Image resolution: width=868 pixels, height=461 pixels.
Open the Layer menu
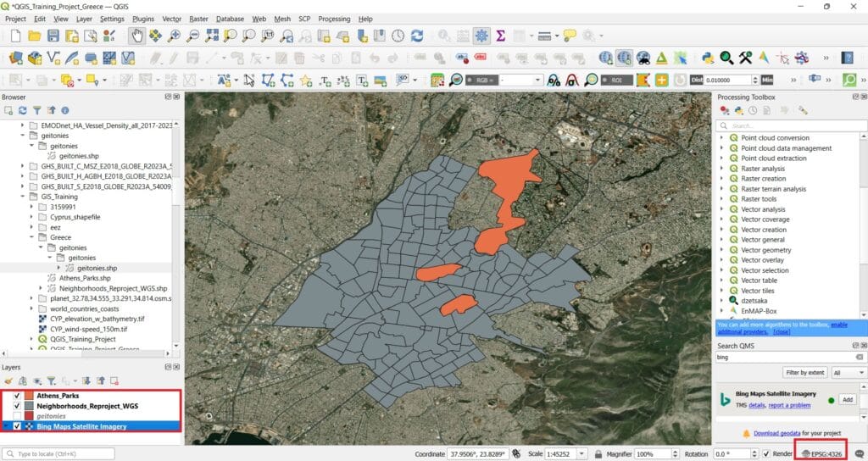pos(84,19)
